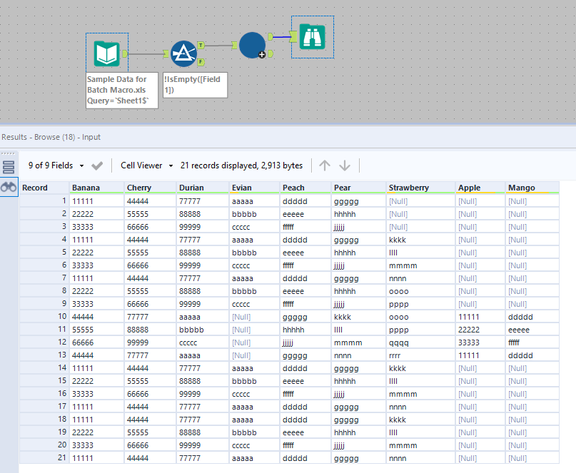Select the Evian column header

(x=255, y=188)
